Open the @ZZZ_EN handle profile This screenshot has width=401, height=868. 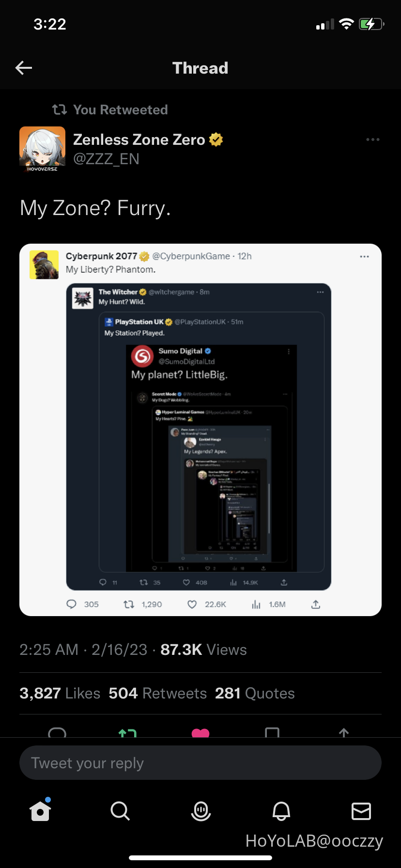[x=106, y=159]
